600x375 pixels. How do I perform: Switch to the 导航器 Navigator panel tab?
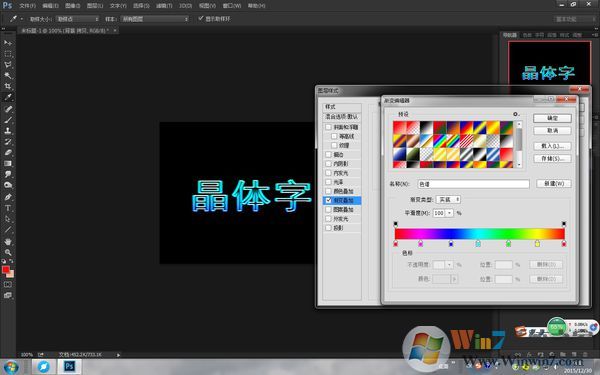(x=510, y=35)
